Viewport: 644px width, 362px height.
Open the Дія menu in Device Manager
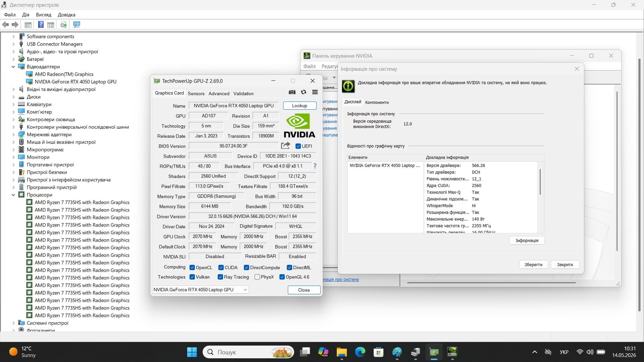(25, 15)
